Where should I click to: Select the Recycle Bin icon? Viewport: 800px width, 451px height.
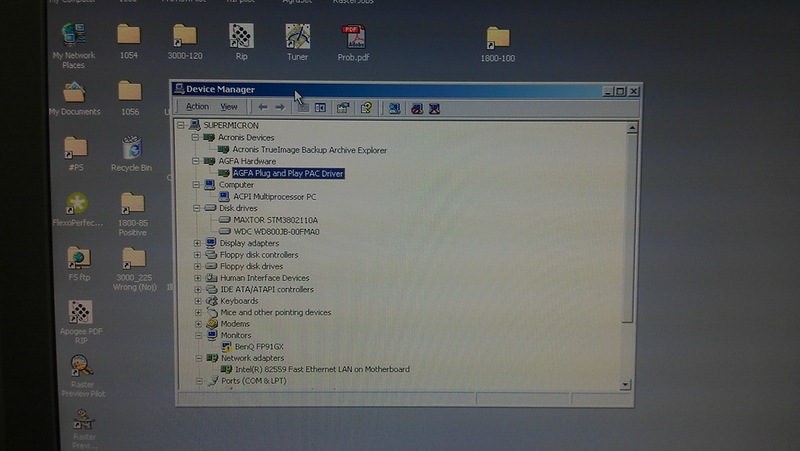(131, 154)
